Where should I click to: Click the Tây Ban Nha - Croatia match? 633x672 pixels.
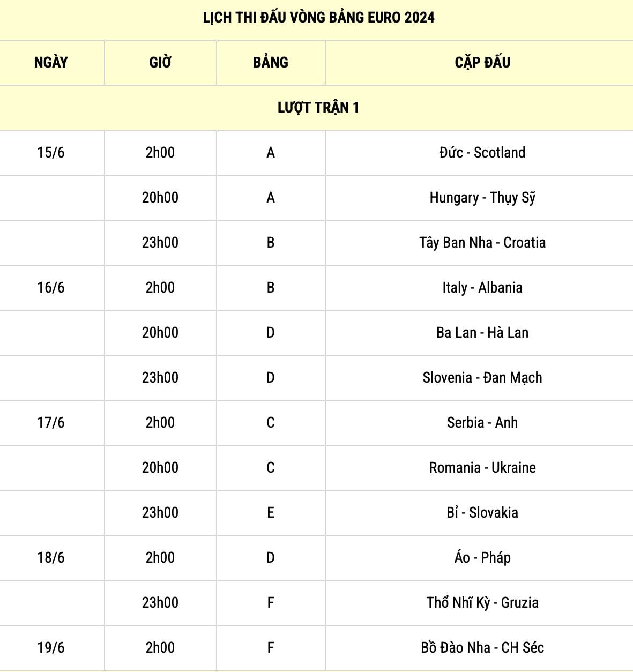[x=482, y=243]
